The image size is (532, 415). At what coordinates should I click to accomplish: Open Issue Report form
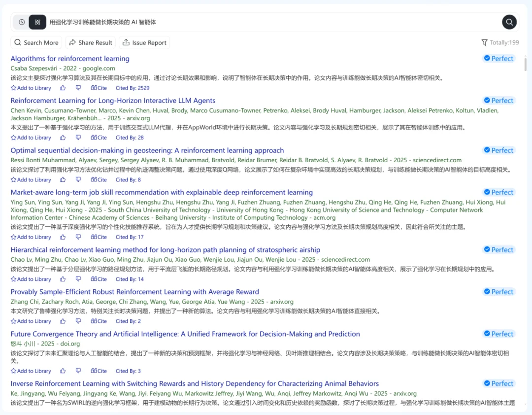tap(144, 43)
